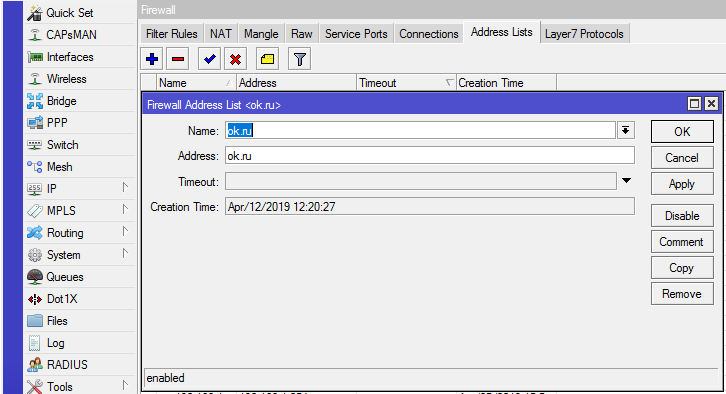Sort by Creation Time column header
This screenshot has height=394, width=726.
506,83
